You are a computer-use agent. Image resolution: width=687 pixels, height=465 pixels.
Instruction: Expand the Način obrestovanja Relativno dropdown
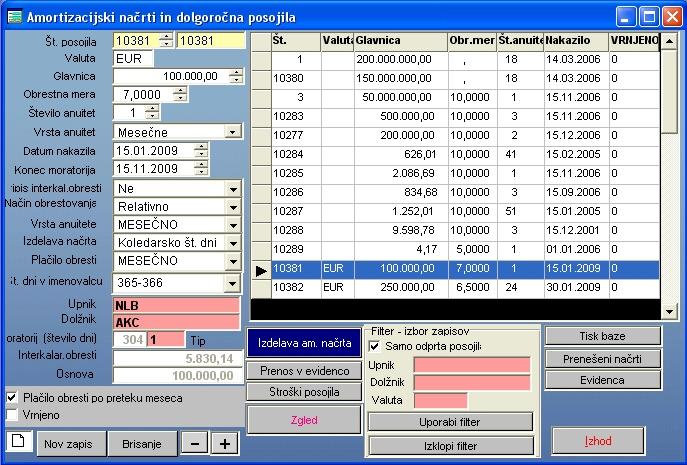coord(233,206)
